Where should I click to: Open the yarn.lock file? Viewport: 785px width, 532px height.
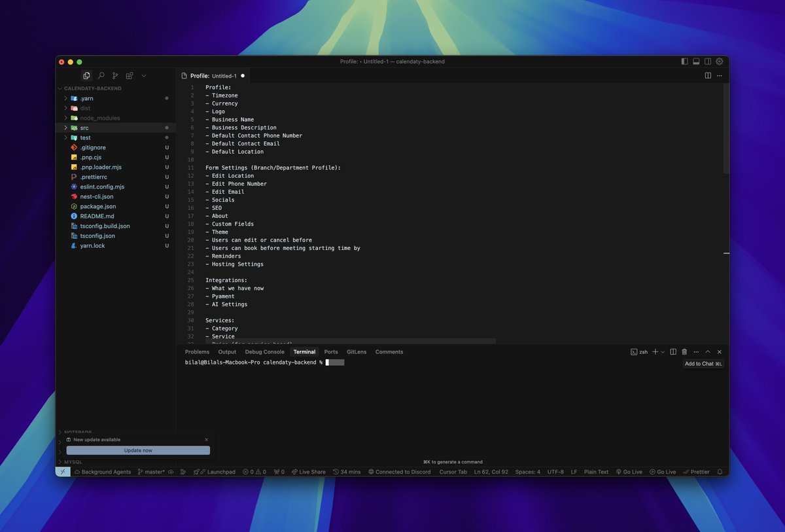point(92,245)
